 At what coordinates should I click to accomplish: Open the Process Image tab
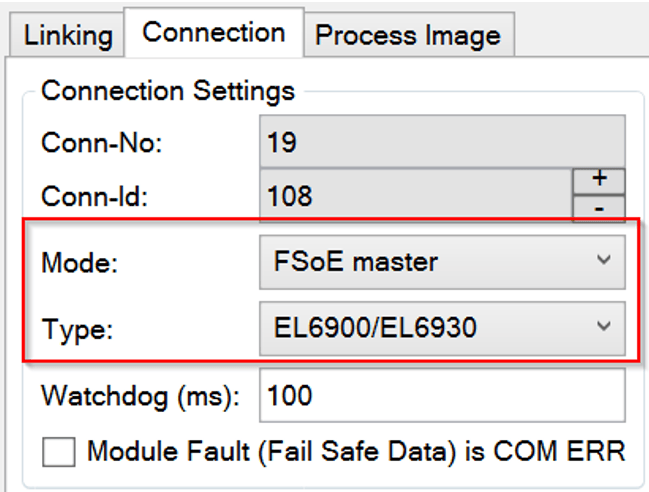pos(409,35)
